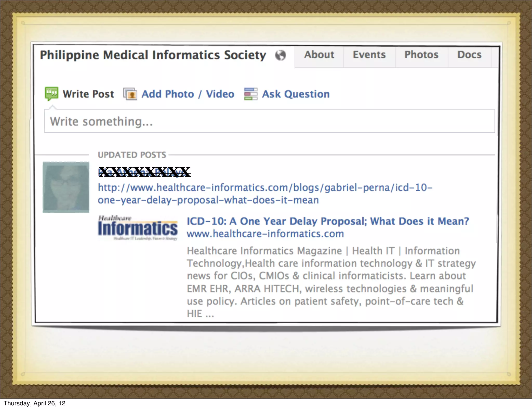
Task: Open ICD-10 One Year Delay Proposal headline
Action: (x=328, y=221)
